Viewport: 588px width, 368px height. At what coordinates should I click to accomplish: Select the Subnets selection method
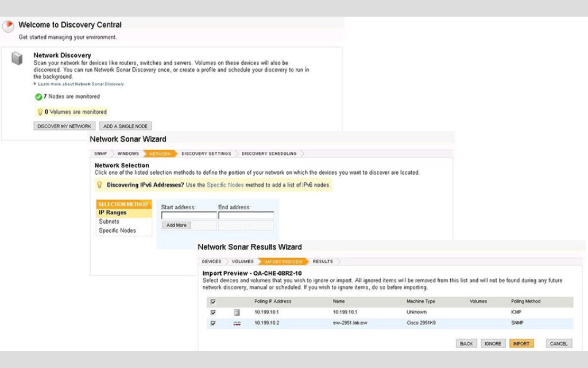(x=109, y=221)
